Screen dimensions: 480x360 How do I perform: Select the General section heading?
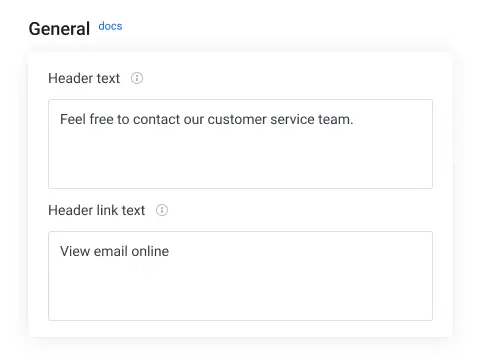[59, 29]
